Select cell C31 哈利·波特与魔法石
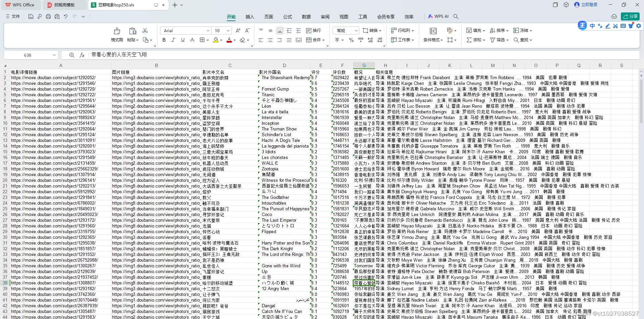The image size is (644, 319). (x=230, y=243)
